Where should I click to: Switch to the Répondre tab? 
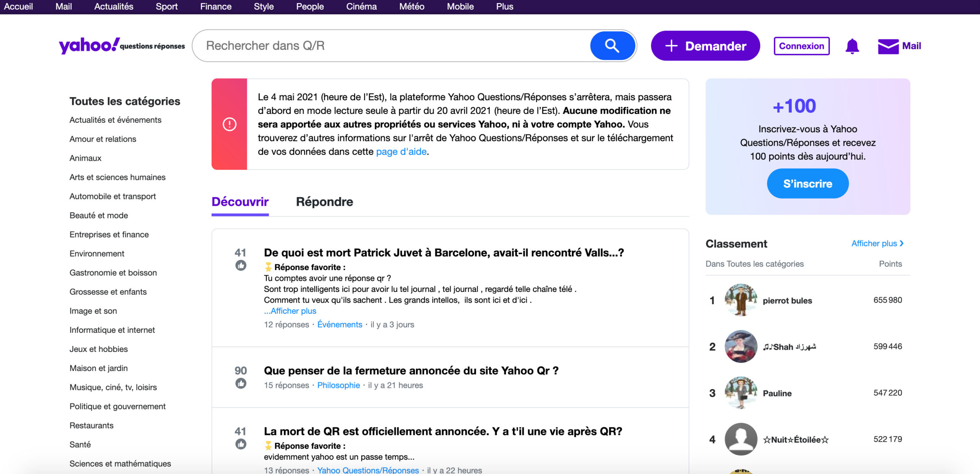pos(325,202)
